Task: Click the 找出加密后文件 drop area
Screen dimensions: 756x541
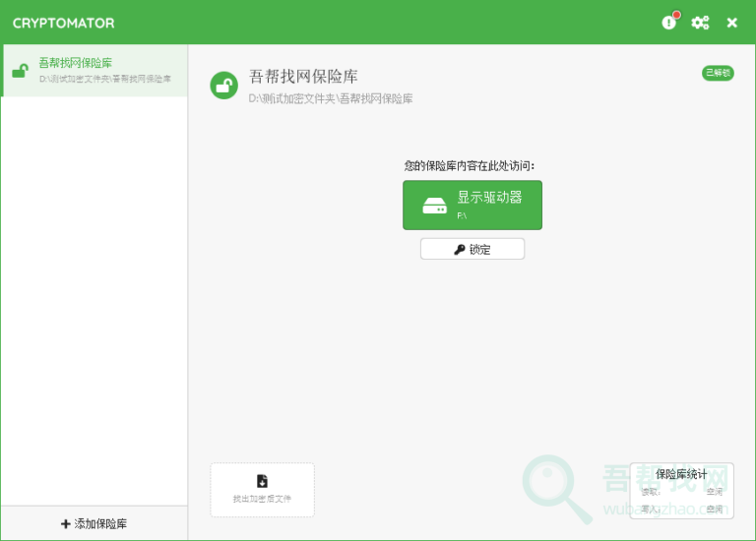Action: tap(262, 490)
